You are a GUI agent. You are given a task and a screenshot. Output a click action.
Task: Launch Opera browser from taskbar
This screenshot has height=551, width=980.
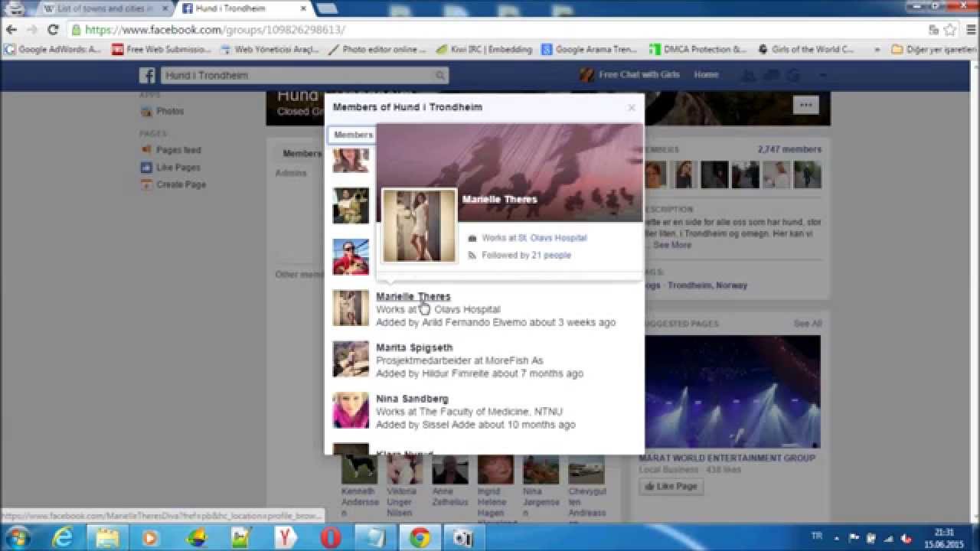coord(330,538)
